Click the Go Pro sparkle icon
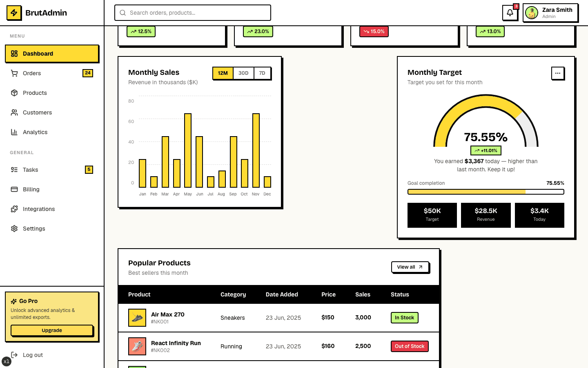This screenshot has width=588, height=368. click(14, 301)
